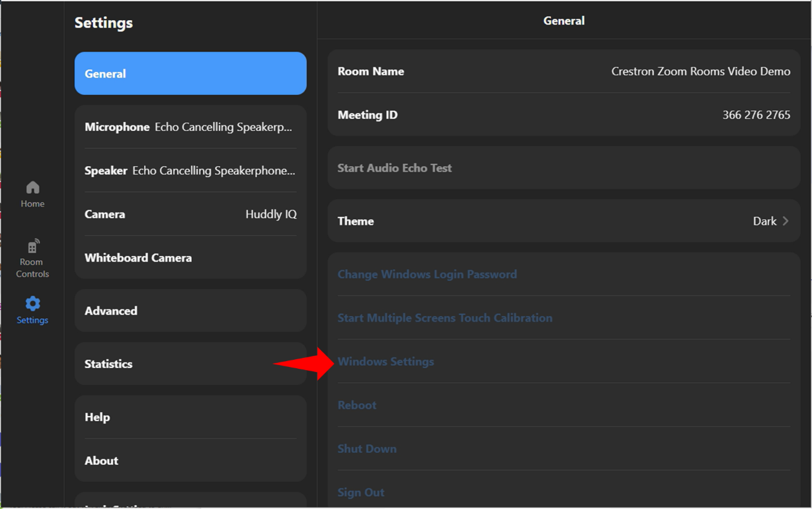This screenshot has height=509, width=812.
Task: Switch to the Advanced settings section
Action: 190,310
